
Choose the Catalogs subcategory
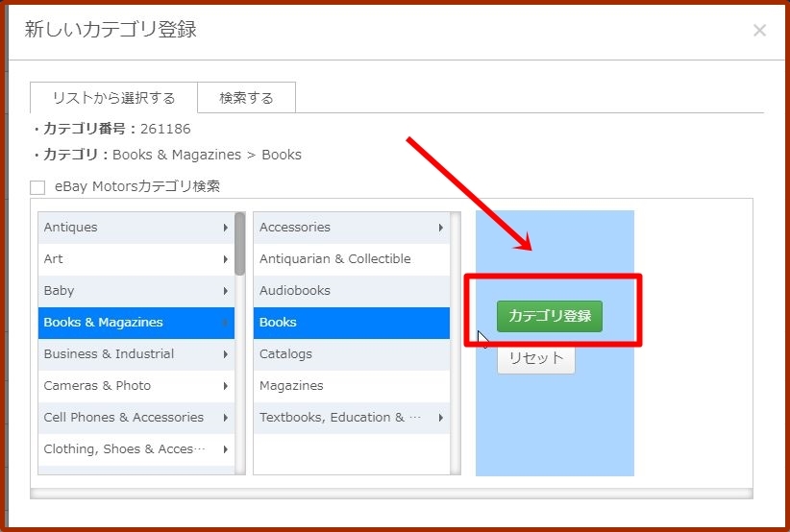point(351,354)
